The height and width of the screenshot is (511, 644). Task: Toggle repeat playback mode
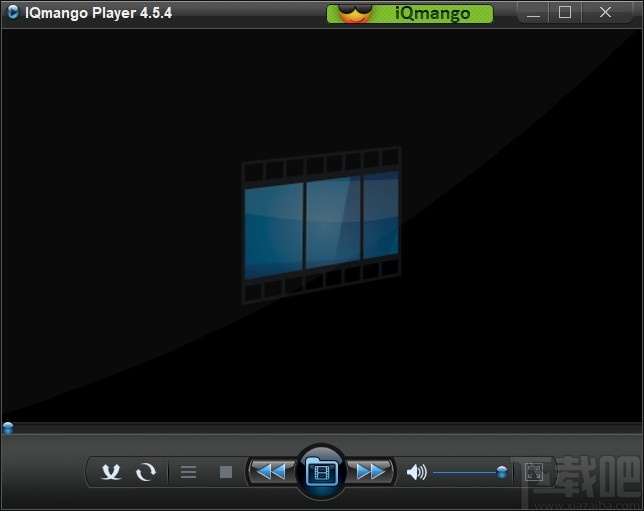point(146,472)
